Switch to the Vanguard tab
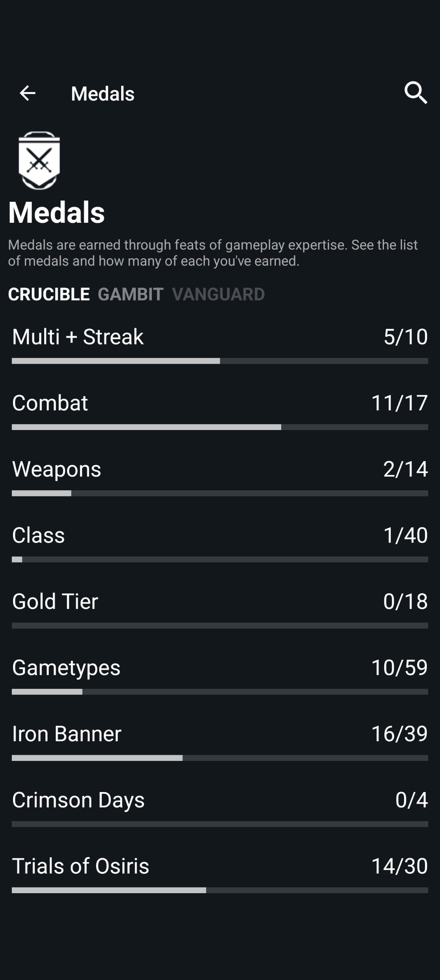The width and height of the screenshot is (440, 980). click(x=218, y=294)
